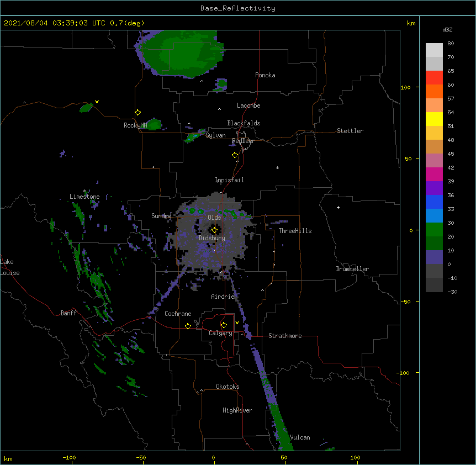This screenshot has width=476, height=465.
Task: Click the HighRiver town label
Action: 237,410
